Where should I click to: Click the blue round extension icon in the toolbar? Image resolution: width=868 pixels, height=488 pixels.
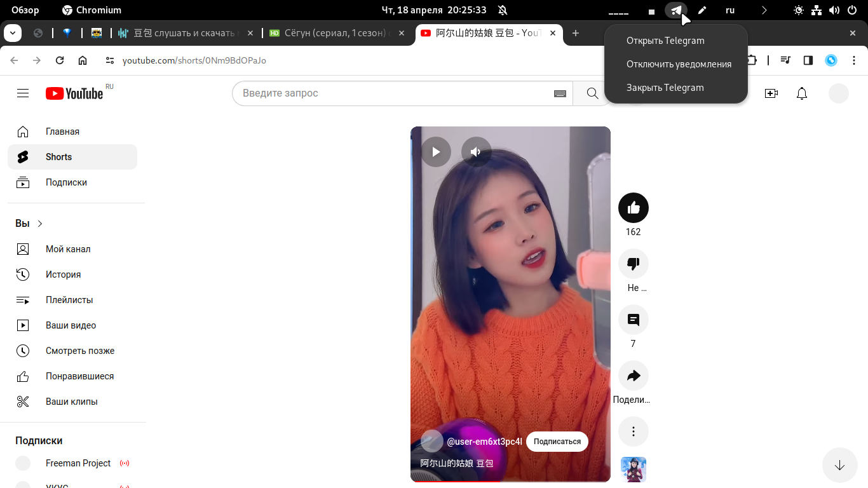coord(831,60)
